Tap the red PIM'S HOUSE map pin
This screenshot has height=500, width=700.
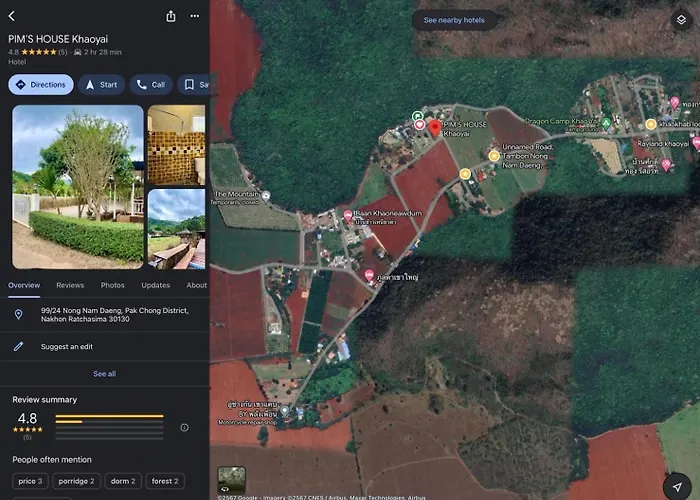435,128
